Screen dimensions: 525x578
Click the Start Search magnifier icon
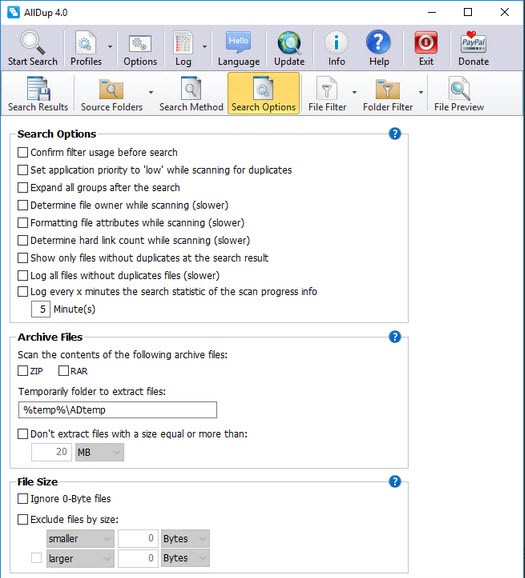(32, 43)
